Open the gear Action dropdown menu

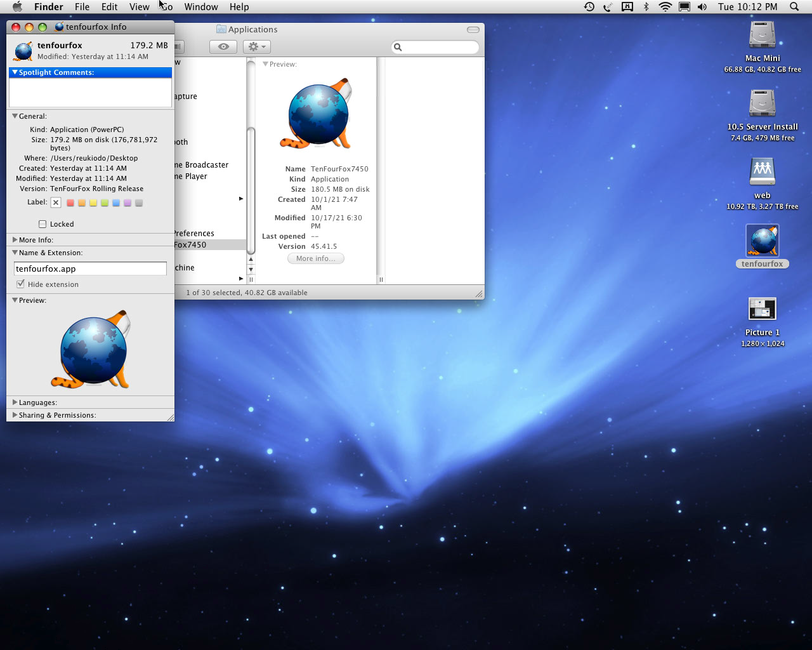(x=257, y=47)
